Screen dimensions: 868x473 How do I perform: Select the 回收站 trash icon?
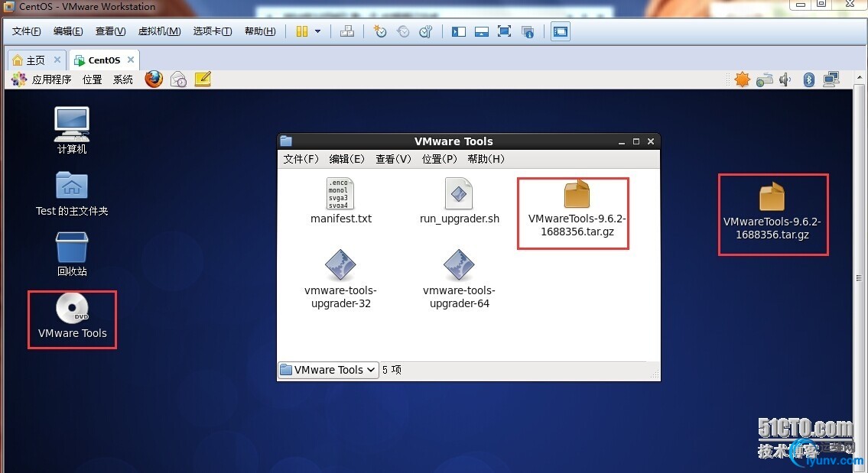(x=72, y=254)
